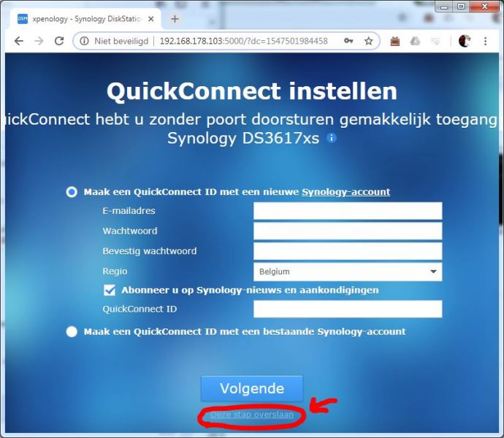Viewport: 504px width, 438px height.
Task: Go back with browser back arrow
Action: coord(19,41)
